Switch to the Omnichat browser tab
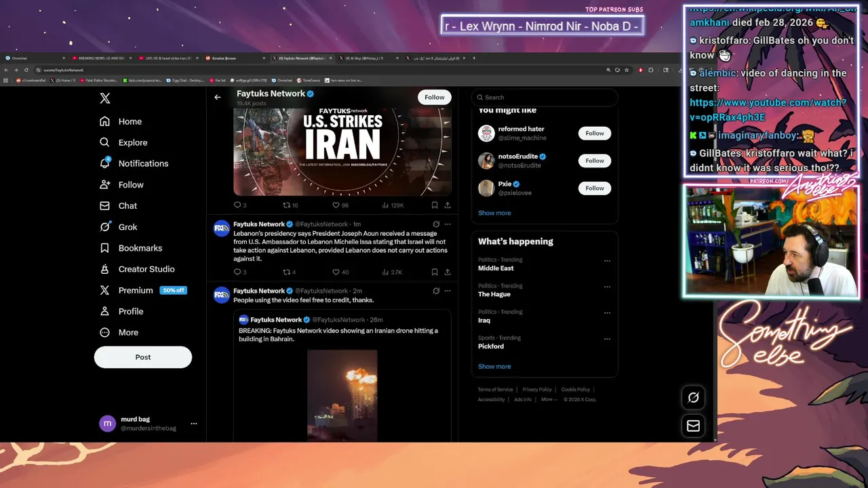The image size is (868, 488). pyautogui.click(x=34, y=58)
